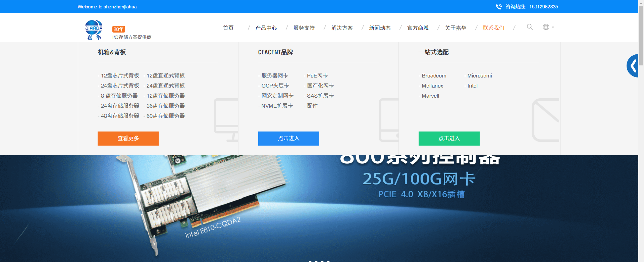This screenshot has height=262, width=644.
Task: Click the phone hotline icon
Action: coord(499,7)
